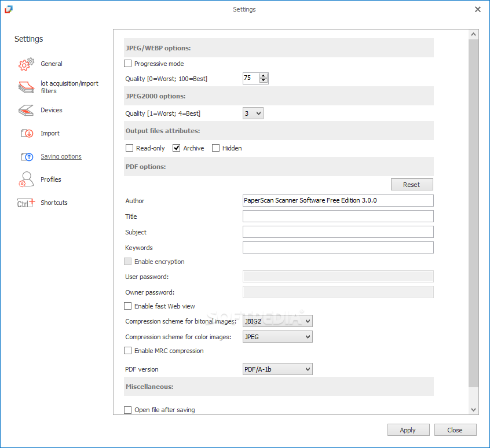Open the JPEG2000 quality dropdown
The height and width of the screenshot is (448, 490).
pyautogui.click(x=253, y=113)
